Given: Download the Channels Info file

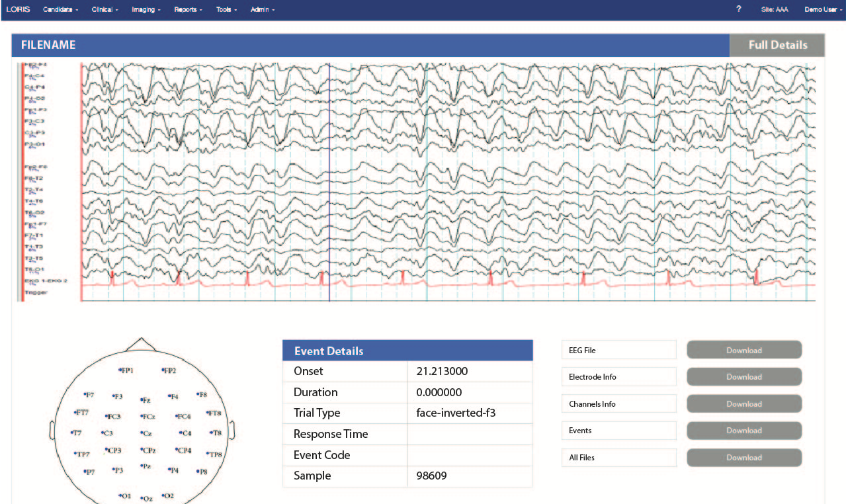Looking at the screenshot, I should click(x=743, y=404).
